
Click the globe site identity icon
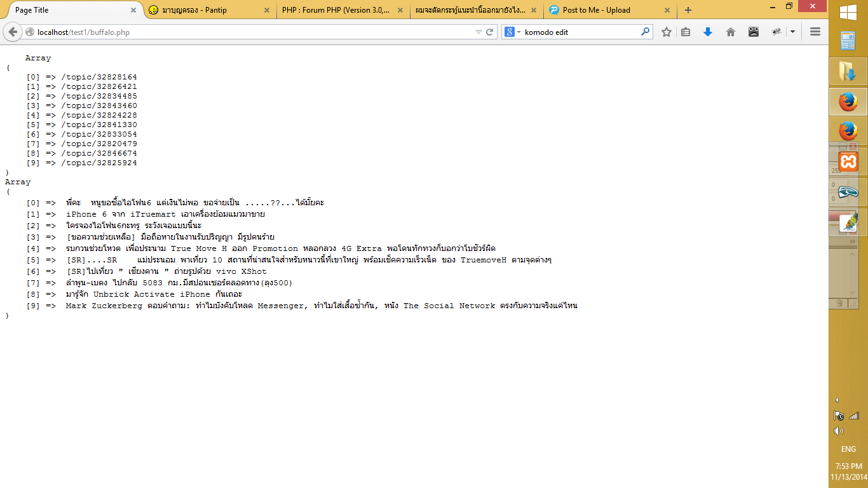(x=30, y=32)
